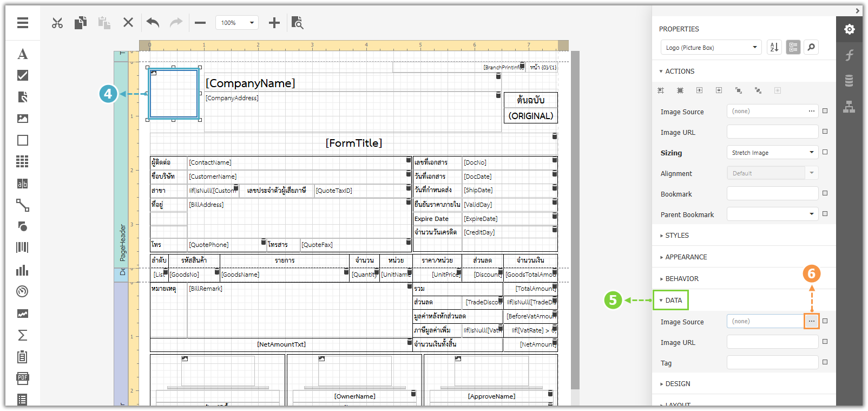Open the zoom level 100% dropdown

tap(236, 23)
